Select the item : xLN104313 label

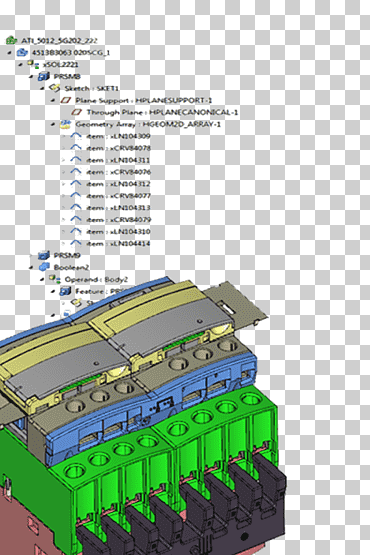click(x=118, y=208)
